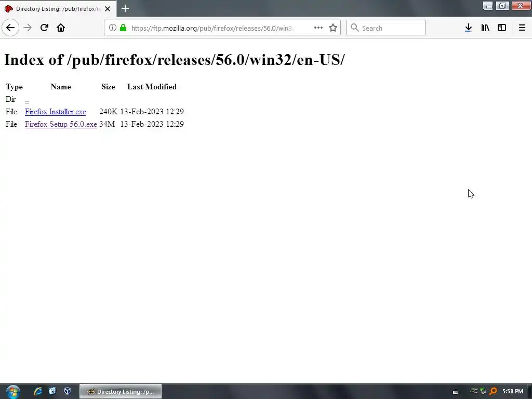532x399 pixels.
Task: Click the 'Type' column header
Action: coord(14,87)
